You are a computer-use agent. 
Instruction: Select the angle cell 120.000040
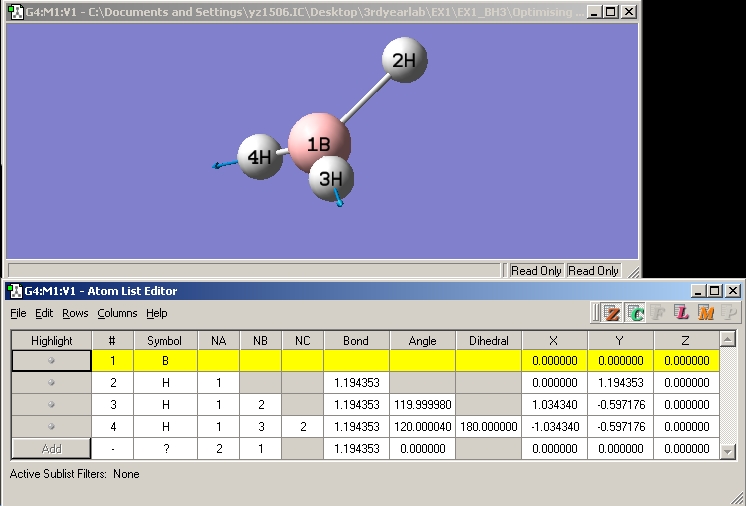[422, 427]
